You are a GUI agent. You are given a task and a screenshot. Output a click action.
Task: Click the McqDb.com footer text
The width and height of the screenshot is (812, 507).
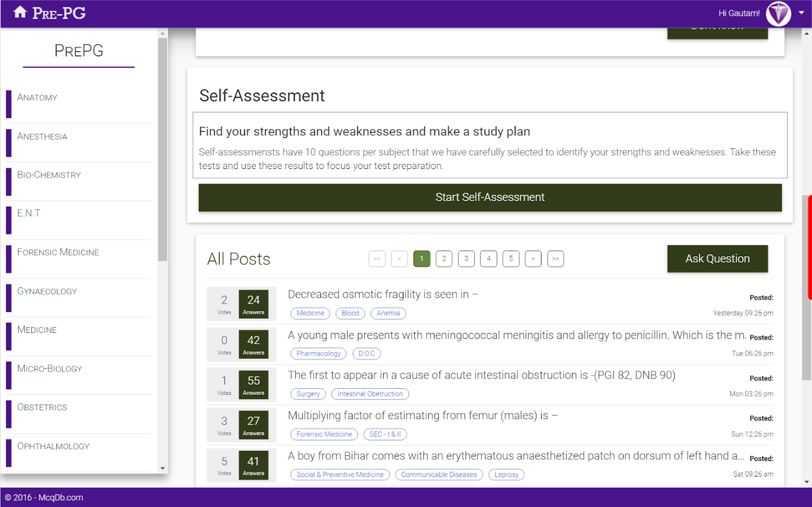click(x=61, y=497)
